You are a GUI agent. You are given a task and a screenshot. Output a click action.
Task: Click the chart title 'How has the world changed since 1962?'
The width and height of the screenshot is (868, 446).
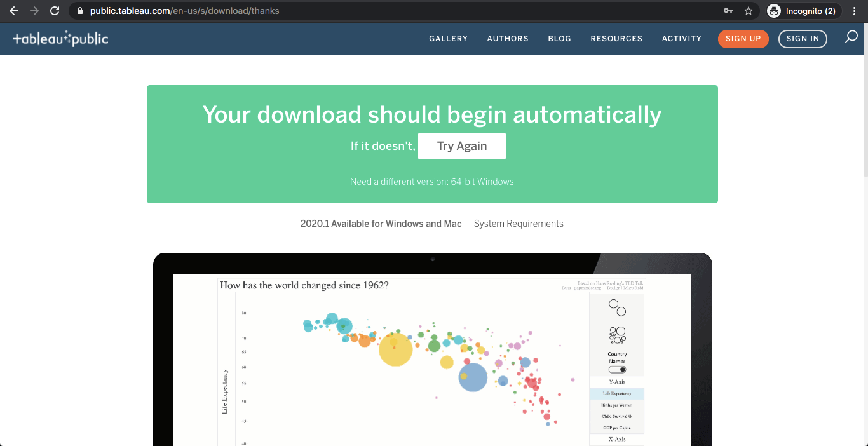pyautogui.click(x=304, y=285)
